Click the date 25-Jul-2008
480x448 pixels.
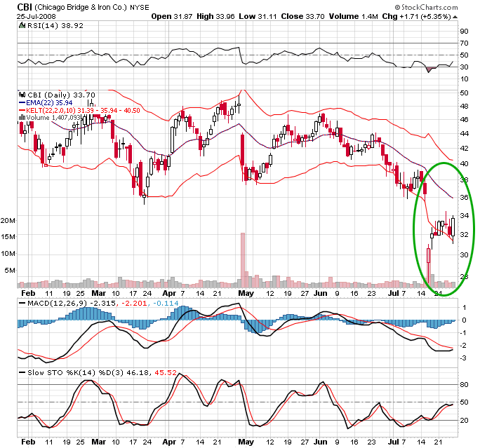point(36,16)
